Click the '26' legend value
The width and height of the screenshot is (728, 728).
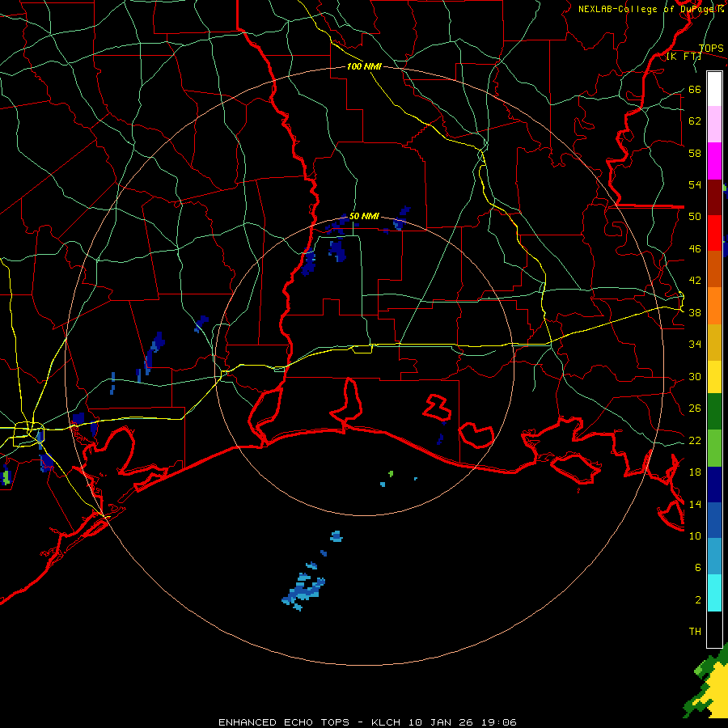[695, 408]
